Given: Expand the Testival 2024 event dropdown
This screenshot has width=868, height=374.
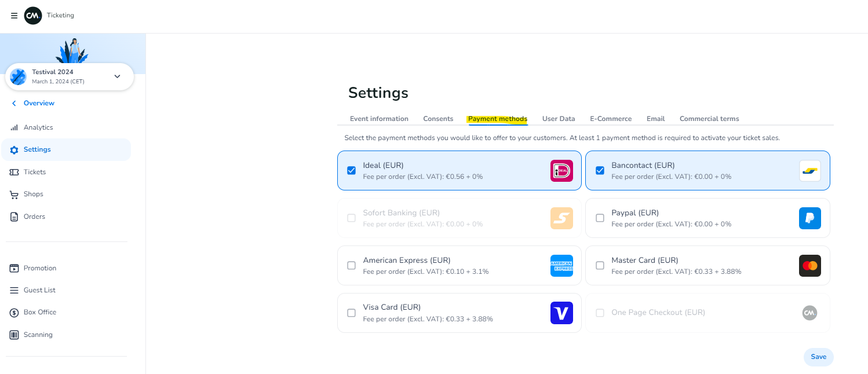Looking at the screenshot, I should coord(117,76).
